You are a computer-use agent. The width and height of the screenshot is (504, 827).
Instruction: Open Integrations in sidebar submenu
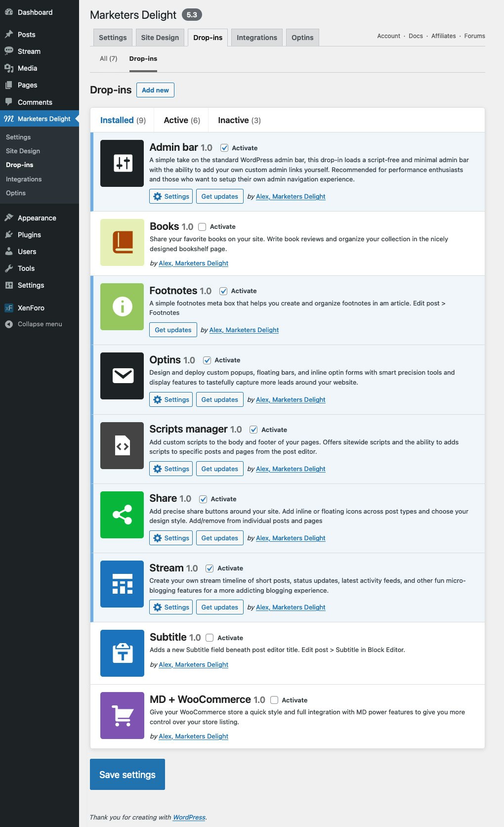pos(24,179)
